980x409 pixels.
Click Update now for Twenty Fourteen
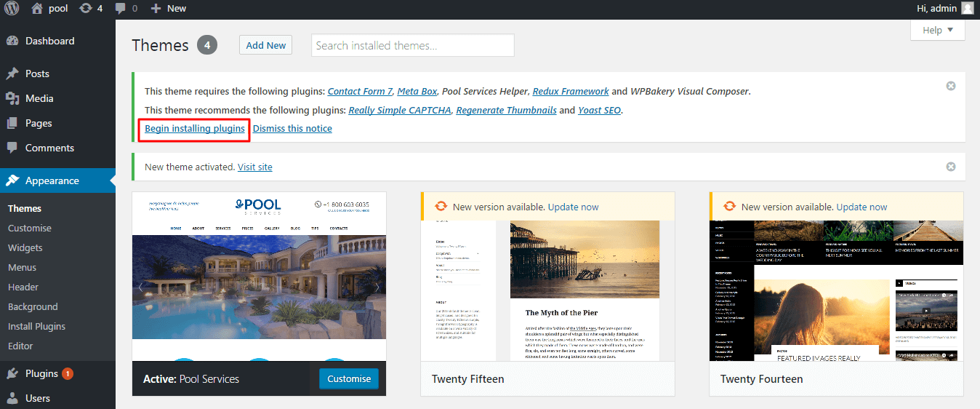coord(862,207)
